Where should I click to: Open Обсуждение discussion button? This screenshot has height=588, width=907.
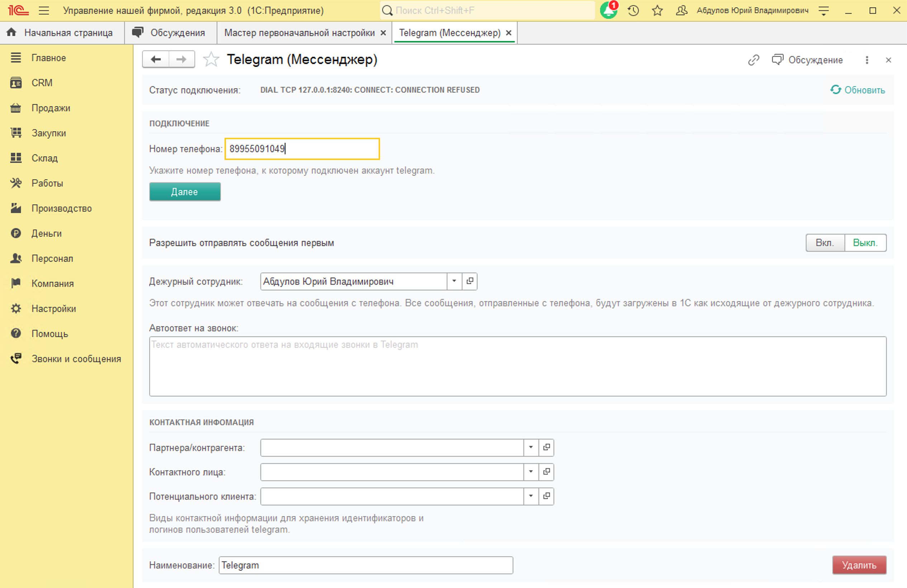[808, 60]
